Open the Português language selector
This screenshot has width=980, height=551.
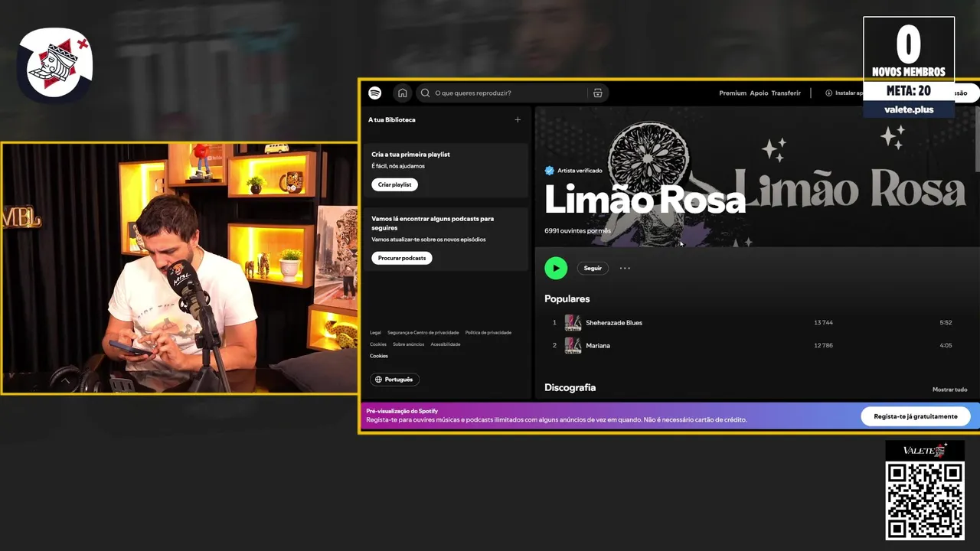[395, 380]
